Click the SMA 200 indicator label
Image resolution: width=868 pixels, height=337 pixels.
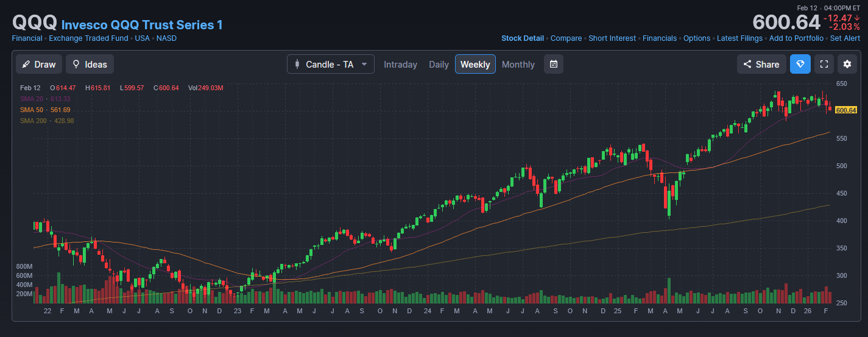click(x=47, y=121)
